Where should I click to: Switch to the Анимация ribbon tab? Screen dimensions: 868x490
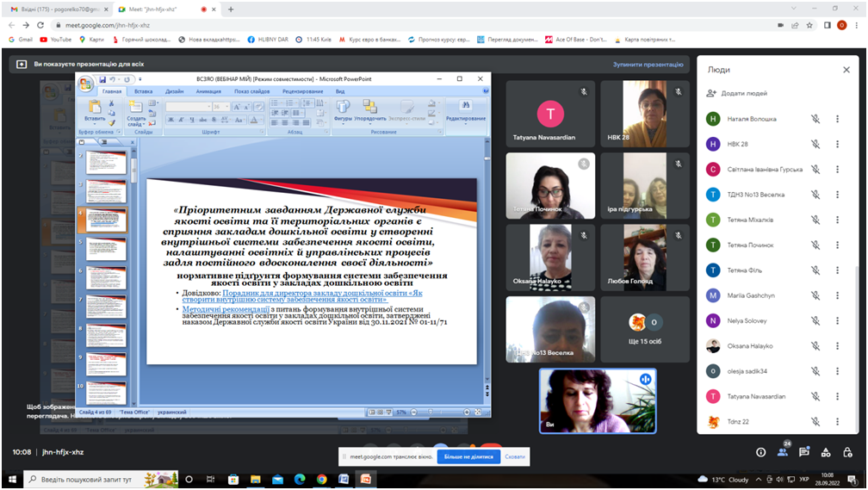point(208,91)
